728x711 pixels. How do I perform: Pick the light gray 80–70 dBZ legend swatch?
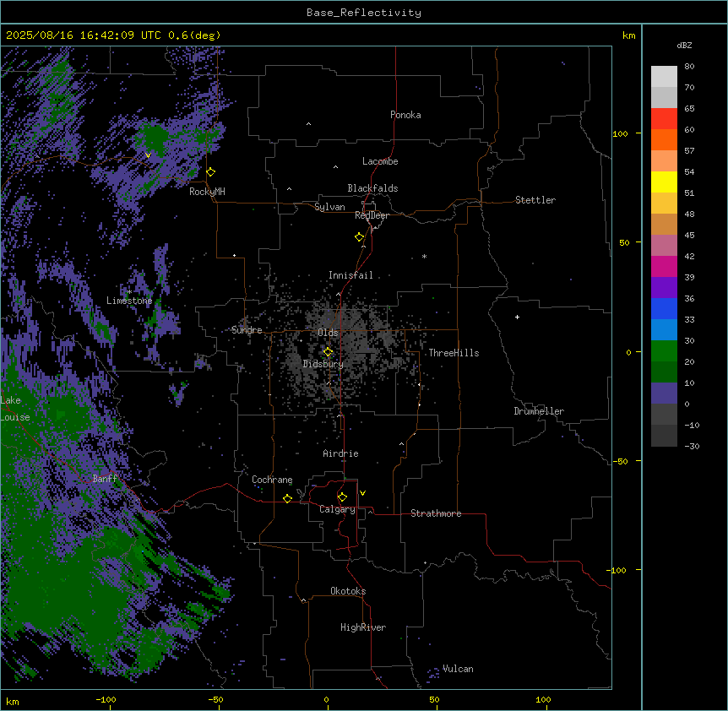664,76
